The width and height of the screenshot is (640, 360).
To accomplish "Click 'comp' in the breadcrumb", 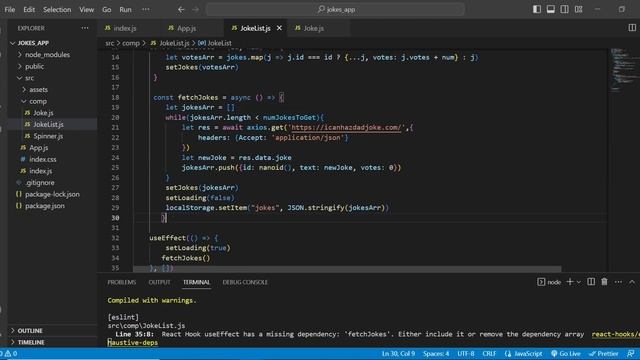I will coord(131,43).
